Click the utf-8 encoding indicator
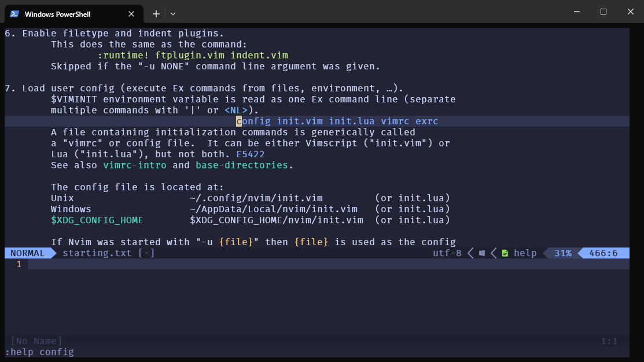 (x=447, y=253)
